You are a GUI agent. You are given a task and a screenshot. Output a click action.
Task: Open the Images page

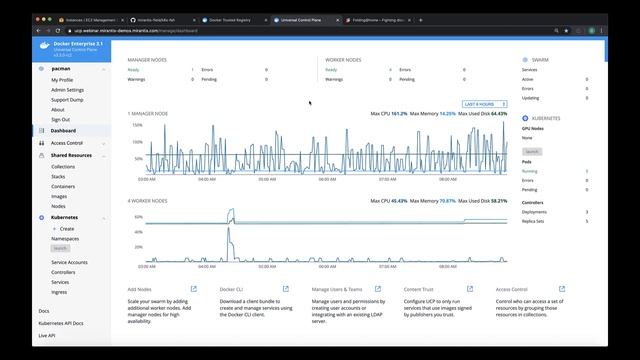[59, 196]
